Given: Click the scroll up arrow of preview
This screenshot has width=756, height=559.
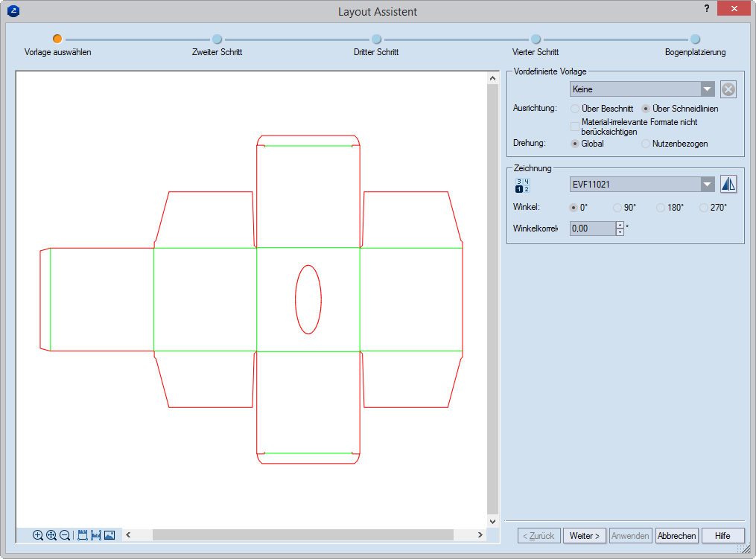Looking at the screenshot, I should 492,78.
